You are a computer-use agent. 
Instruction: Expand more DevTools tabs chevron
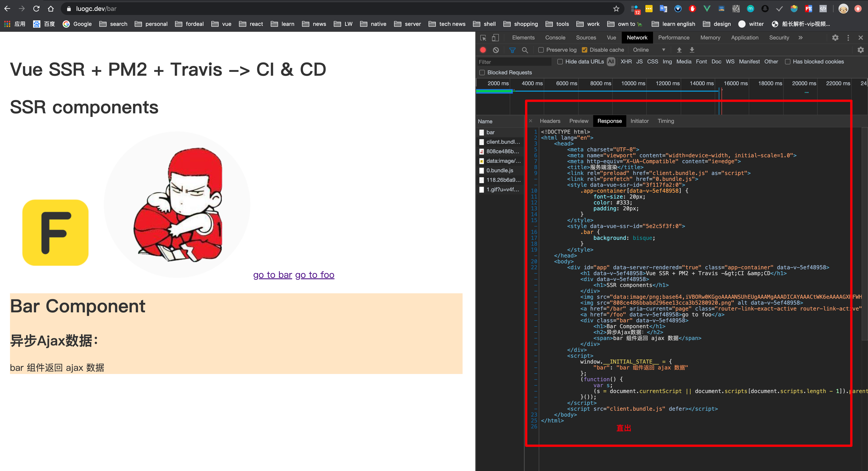(800, 38)
